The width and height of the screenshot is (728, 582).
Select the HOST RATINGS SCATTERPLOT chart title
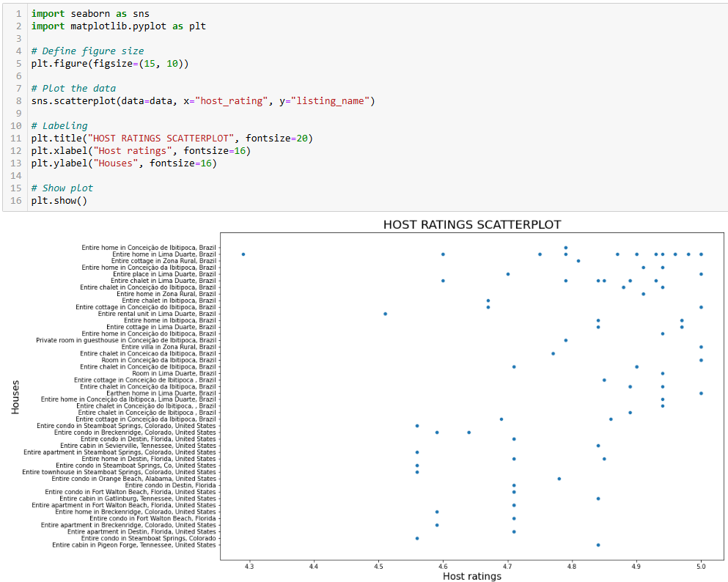pyautogui.click(x=472, y=224)
